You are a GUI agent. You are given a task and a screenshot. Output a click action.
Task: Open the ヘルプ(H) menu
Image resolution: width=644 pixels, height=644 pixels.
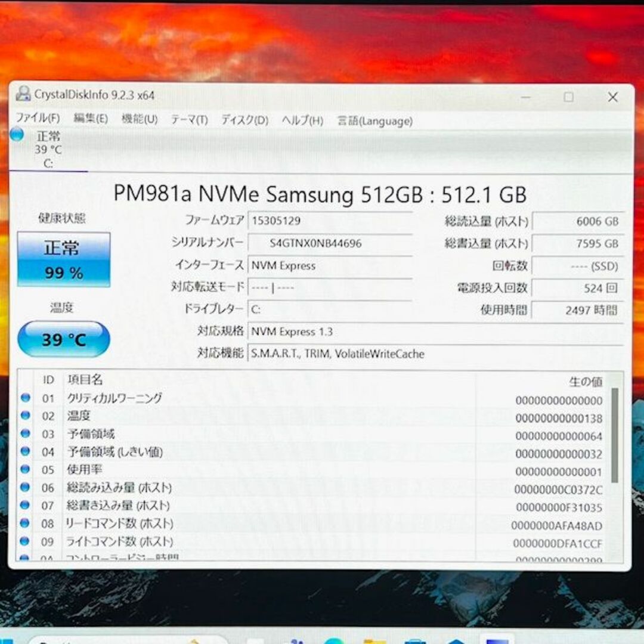[302, 120]
